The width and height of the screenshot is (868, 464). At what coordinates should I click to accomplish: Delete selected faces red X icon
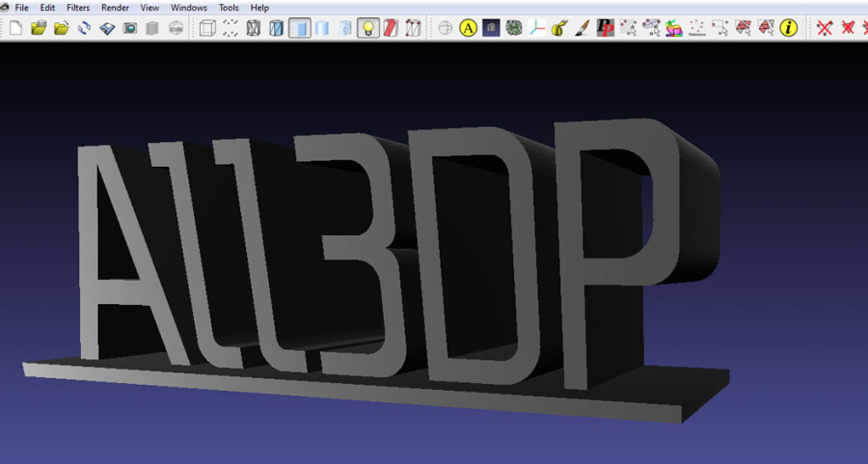coord(848,28)
